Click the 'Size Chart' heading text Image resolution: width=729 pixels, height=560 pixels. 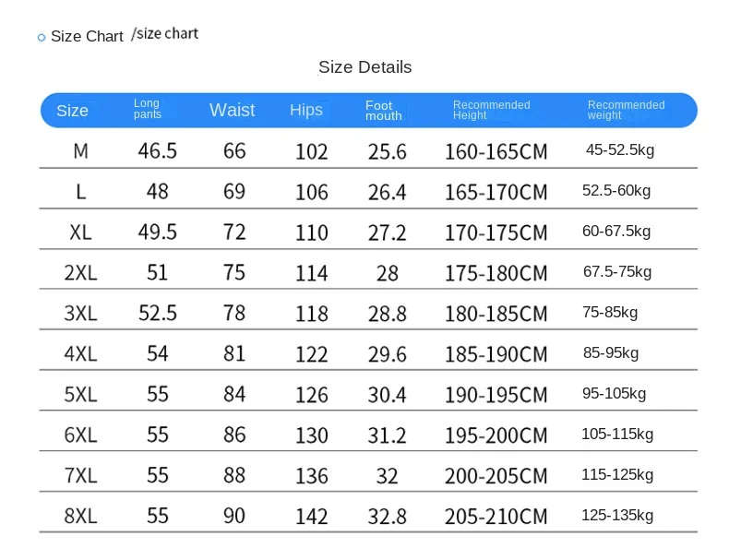87,37
